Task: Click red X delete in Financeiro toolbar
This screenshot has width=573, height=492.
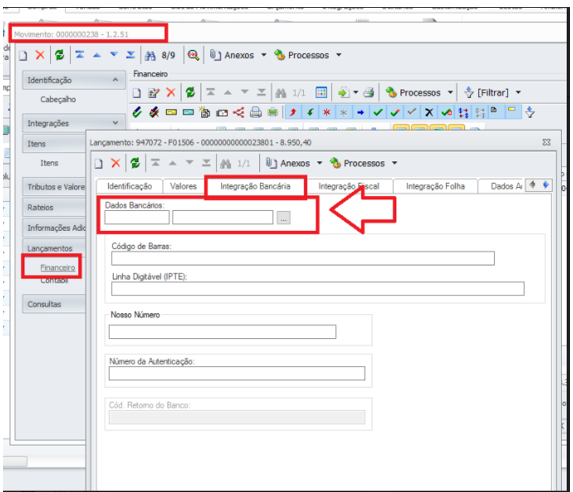Action: click(x=171, y=92)
